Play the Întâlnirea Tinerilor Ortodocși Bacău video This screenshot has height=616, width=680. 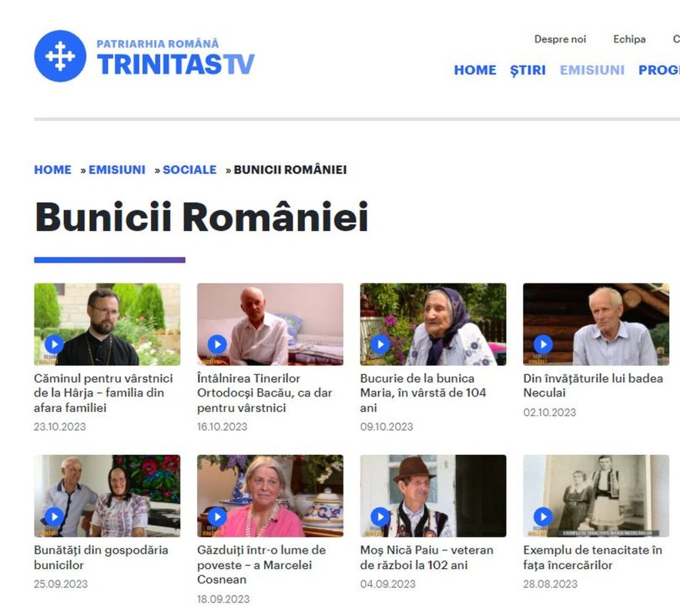[x=217, y=345]
